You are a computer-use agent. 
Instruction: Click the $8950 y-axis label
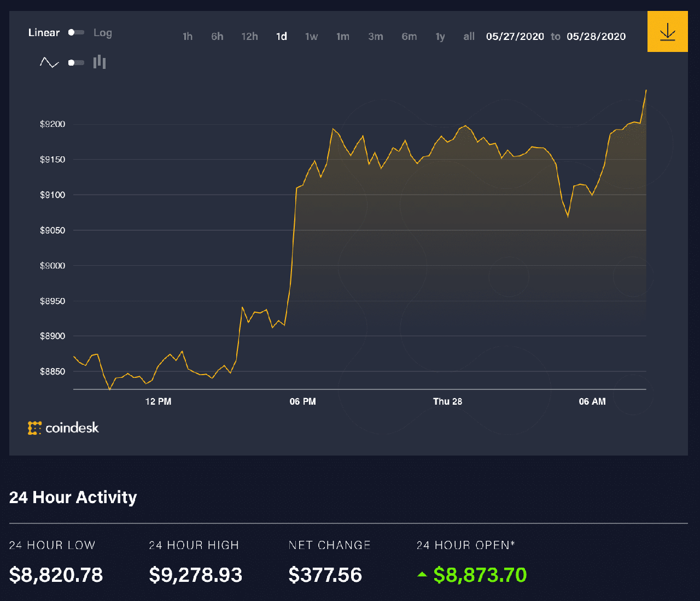coord(52,301)
